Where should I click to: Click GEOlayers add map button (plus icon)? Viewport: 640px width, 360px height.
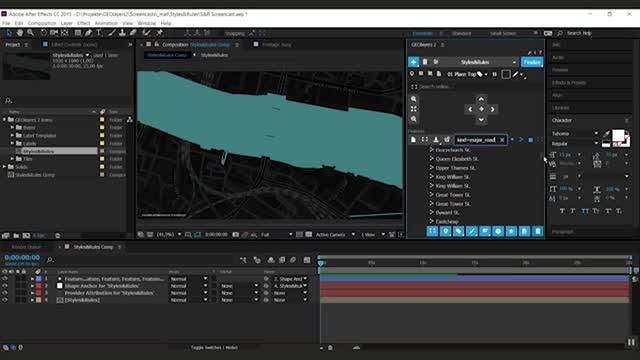pyautogui.click(x=413, y=62)
